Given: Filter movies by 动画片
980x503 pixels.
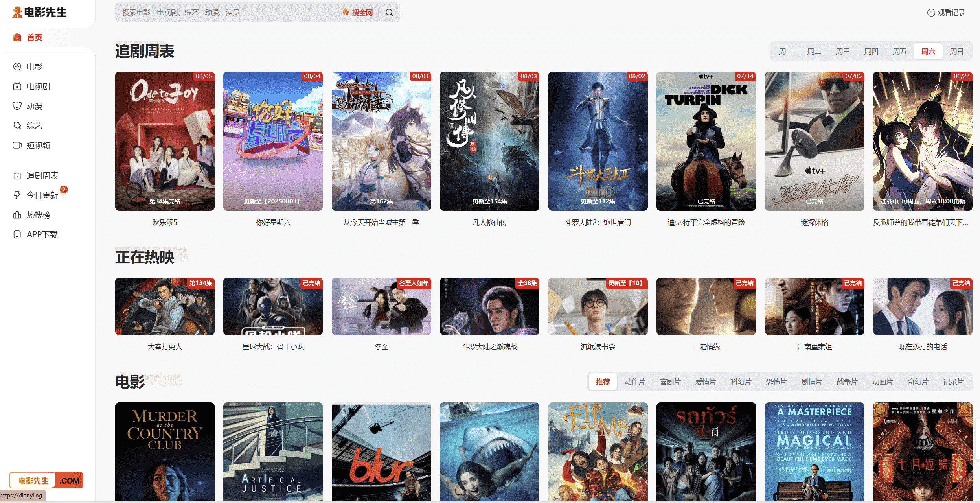Looking at the screenshot, I should pos(883,382).
